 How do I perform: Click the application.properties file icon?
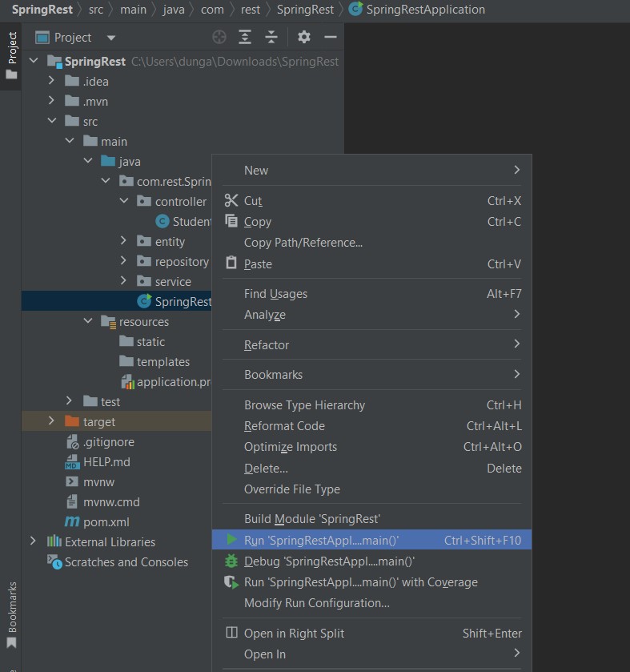127,381
